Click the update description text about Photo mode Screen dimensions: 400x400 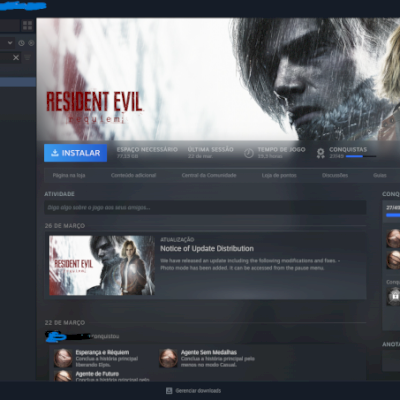coord(250,264)
